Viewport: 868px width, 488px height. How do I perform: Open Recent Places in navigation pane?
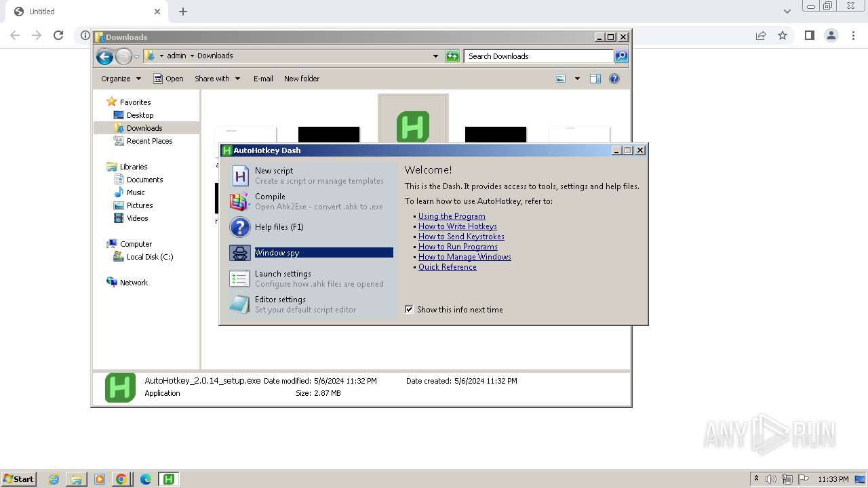(x=149, y=141)
